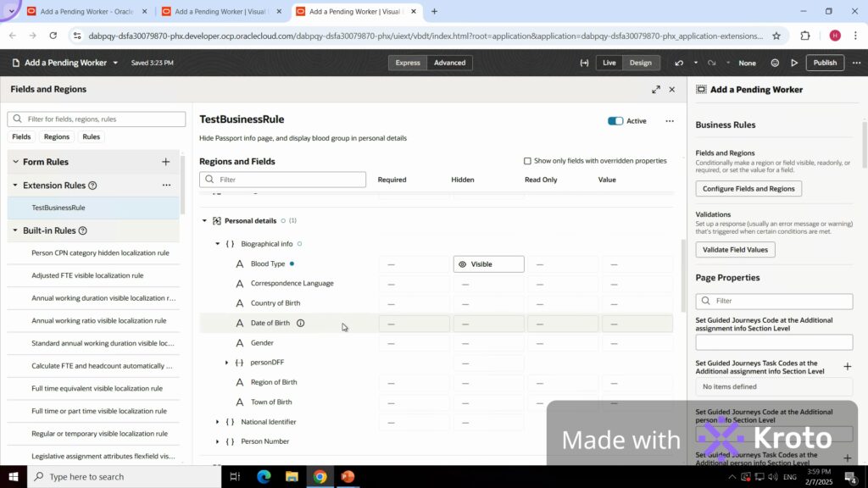The image size is (868, 488).
Task: Open the TestBusinessRule three-dot options menu
Action: tap(670, 121)
